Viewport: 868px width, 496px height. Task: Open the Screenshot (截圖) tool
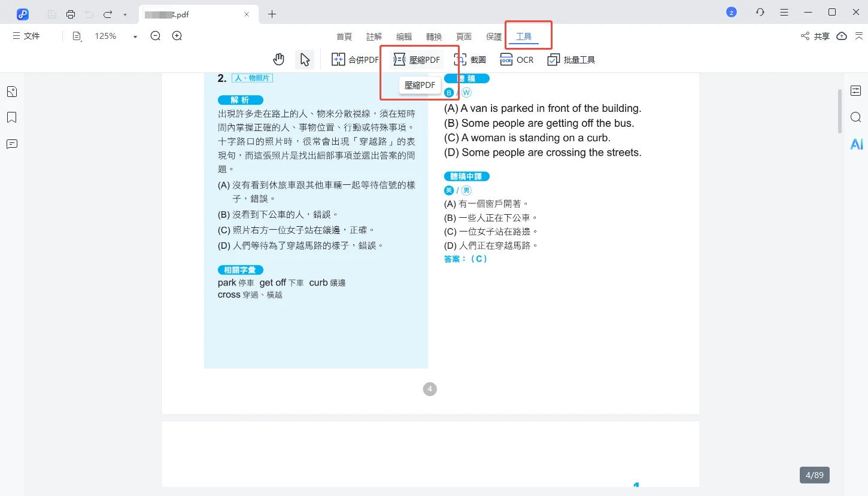pyautogui.click(x=470, y=60)
